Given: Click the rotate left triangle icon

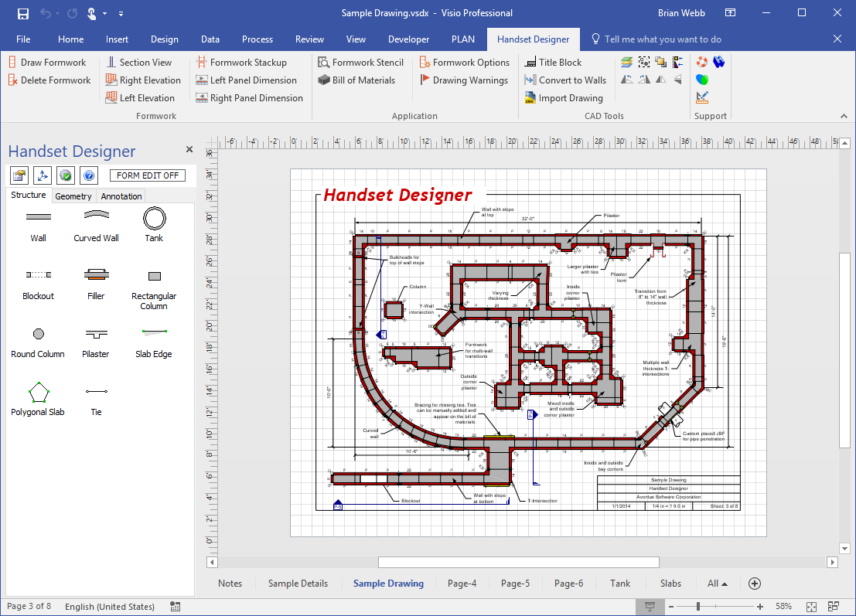Looking at the screenshot, I should [x=626, y=80].
